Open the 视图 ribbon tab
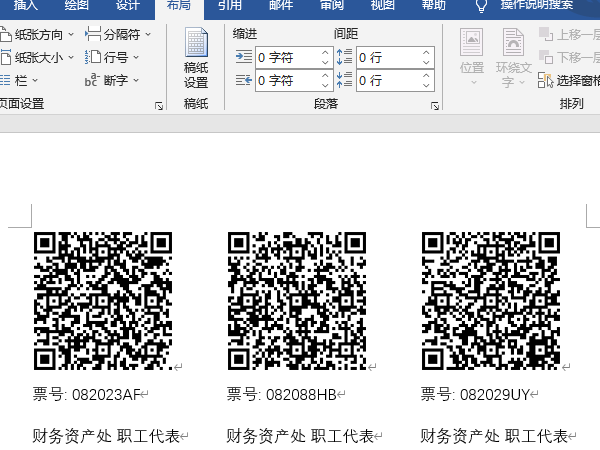Viewport: 600px width, 450px height. [x=383, y=5]
